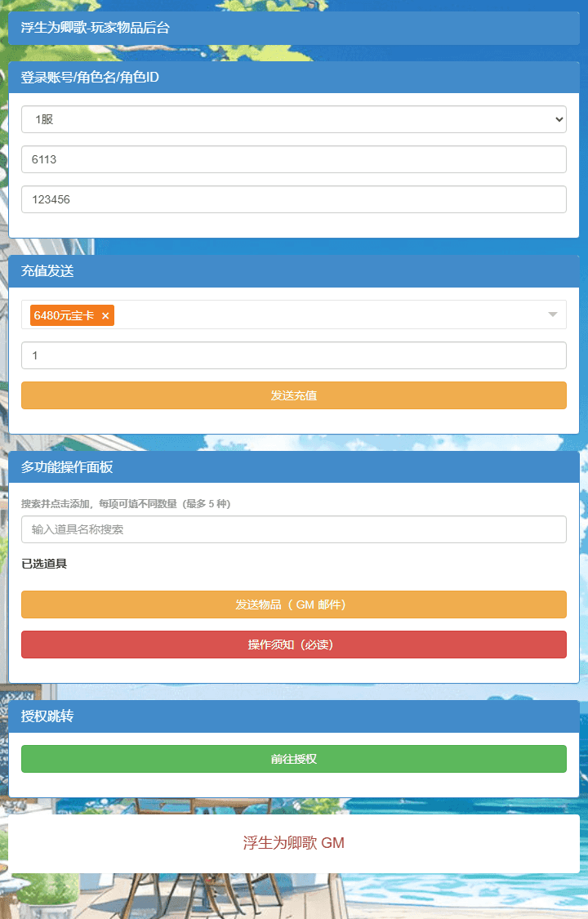Open the 1服 server dropdown
This screenshot has width=588, height=919.
pos(293,119)
